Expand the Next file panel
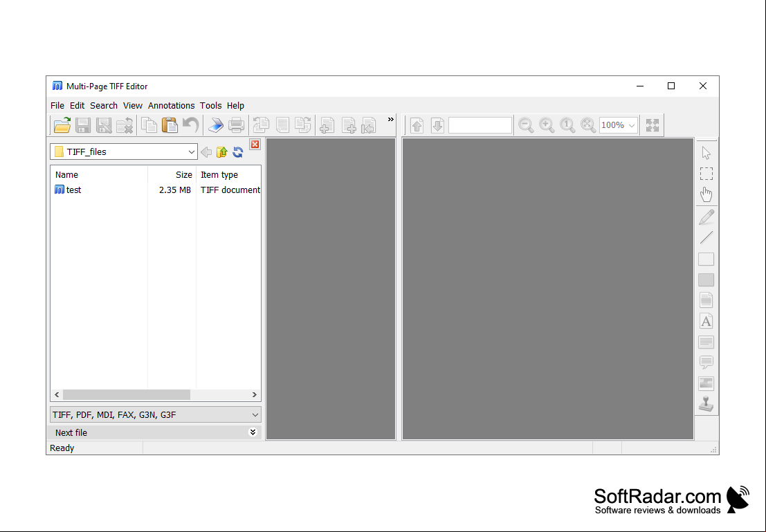Viewport: 766px width, 532px height. 253,432
